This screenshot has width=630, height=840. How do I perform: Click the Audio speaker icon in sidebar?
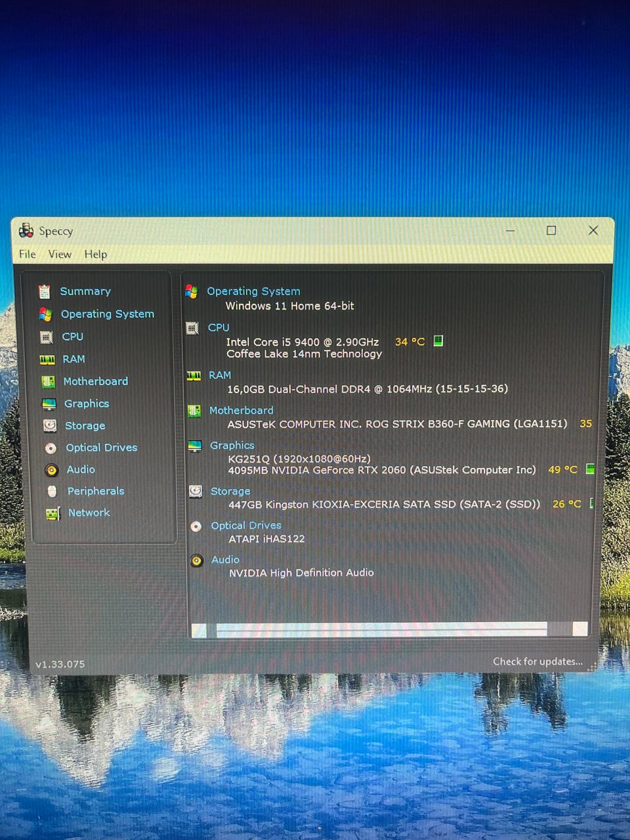[x=51, y=470]
